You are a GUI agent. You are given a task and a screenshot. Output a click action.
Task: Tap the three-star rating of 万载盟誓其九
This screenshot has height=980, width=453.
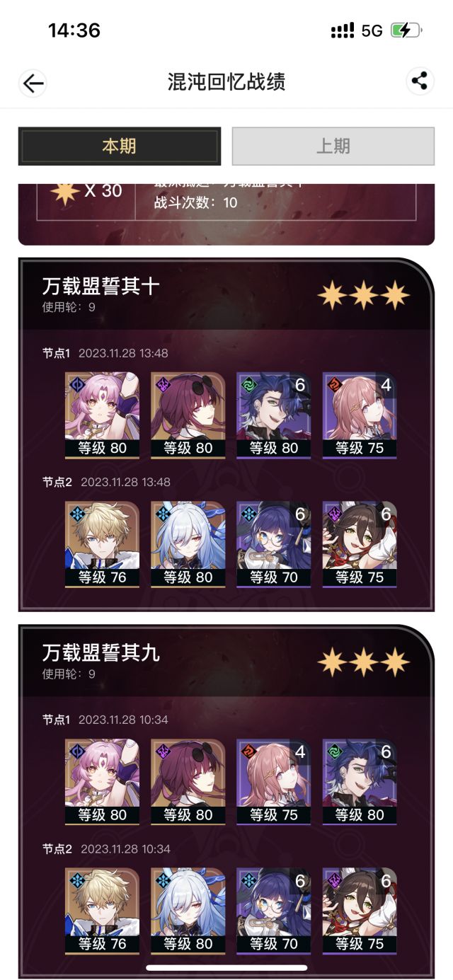[363, 662]
